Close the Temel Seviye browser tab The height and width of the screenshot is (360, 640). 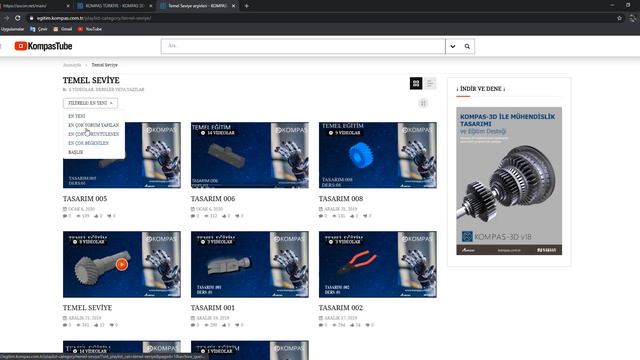point(233,6)
